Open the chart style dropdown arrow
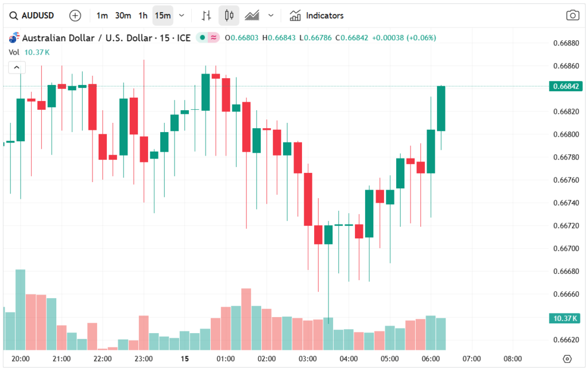This screenshot has width=588, height=371. click(x=271, y=16)
